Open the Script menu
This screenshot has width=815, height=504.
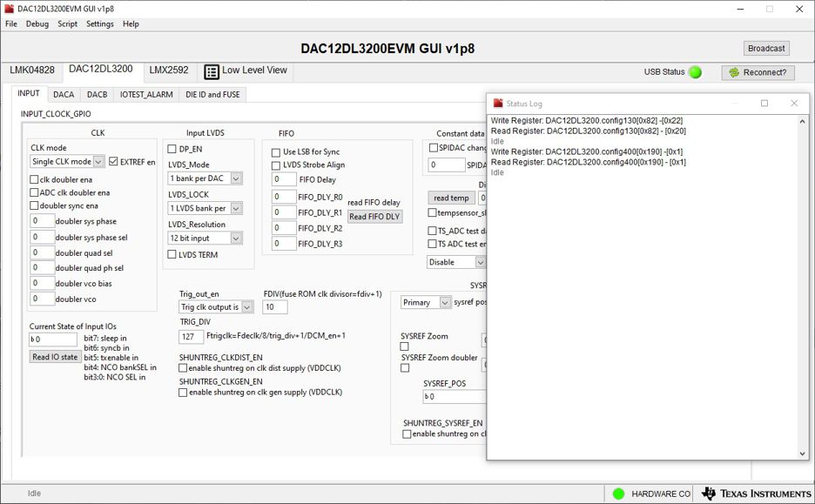(67, 24)
